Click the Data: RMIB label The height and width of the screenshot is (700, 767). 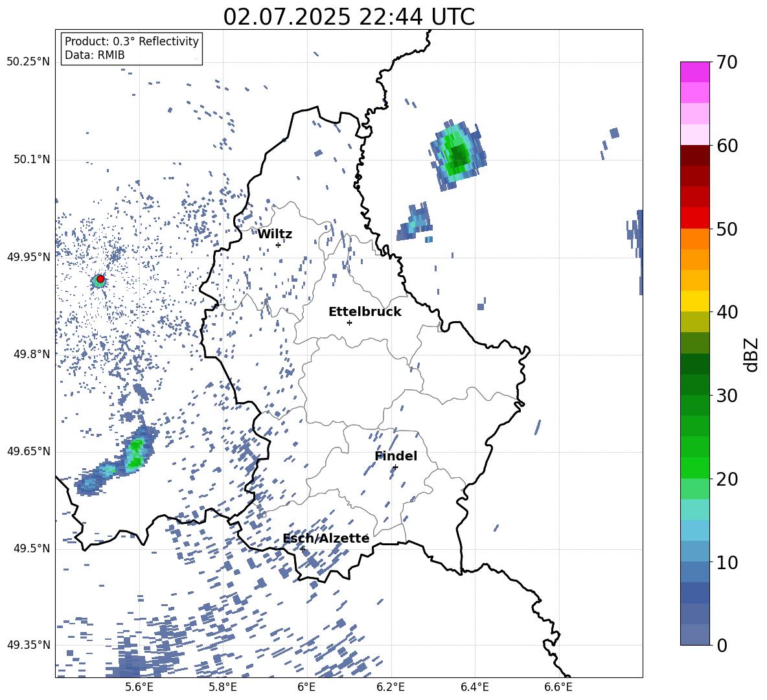[95, 55]
